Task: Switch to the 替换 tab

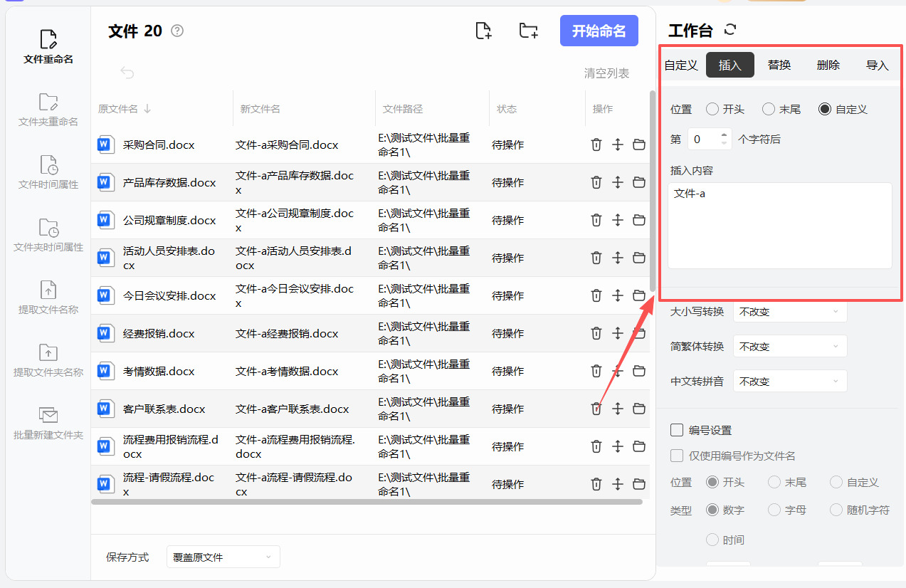Action: (779, 65)
